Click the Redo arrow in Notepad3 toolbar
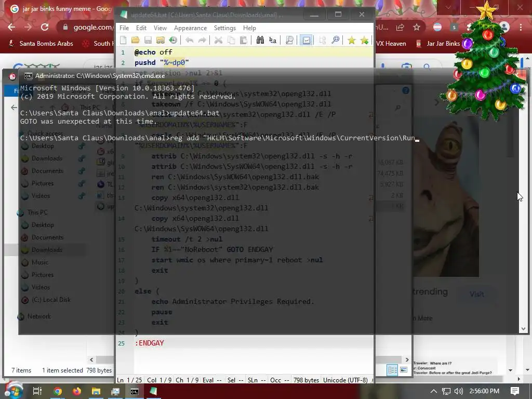The image size is (532, 399). [x=202, y=41]
